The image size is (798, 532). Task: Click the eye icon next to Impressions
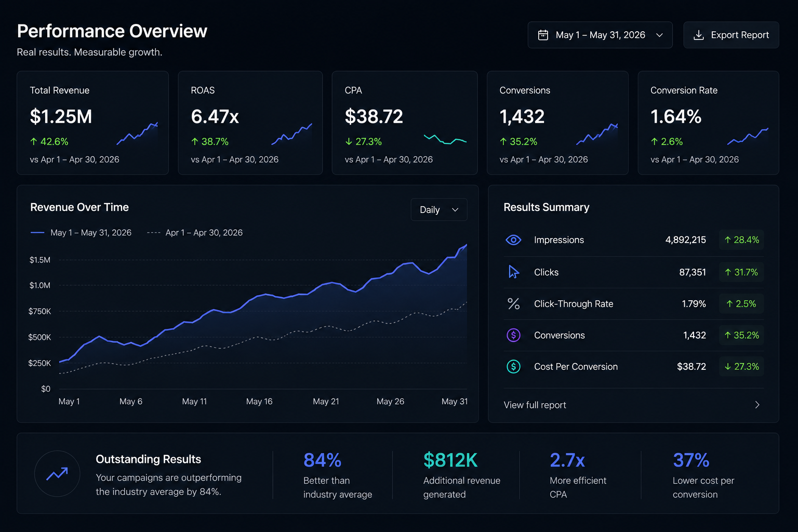click(x=513, y=240)
